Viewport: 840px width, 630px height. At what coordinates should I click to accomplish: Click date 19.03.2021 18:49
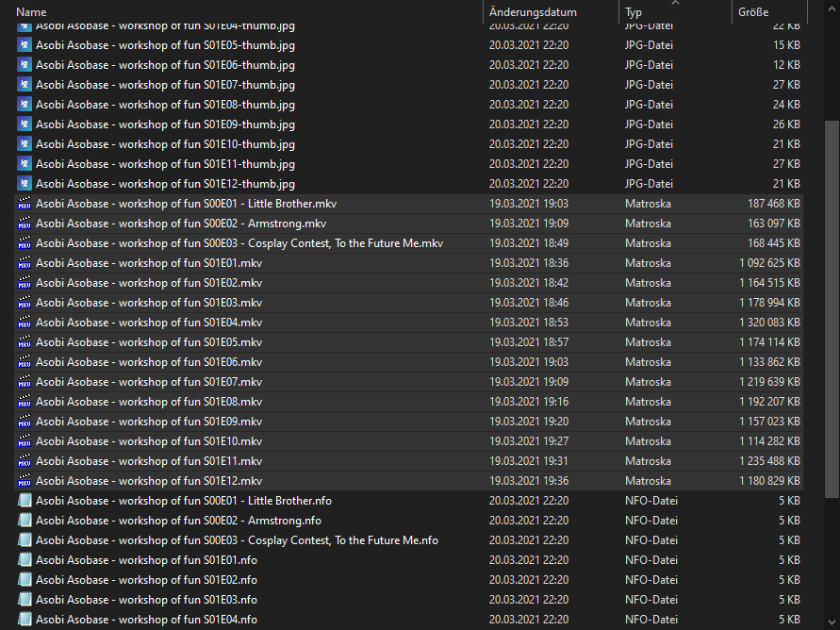pos(529,243)
